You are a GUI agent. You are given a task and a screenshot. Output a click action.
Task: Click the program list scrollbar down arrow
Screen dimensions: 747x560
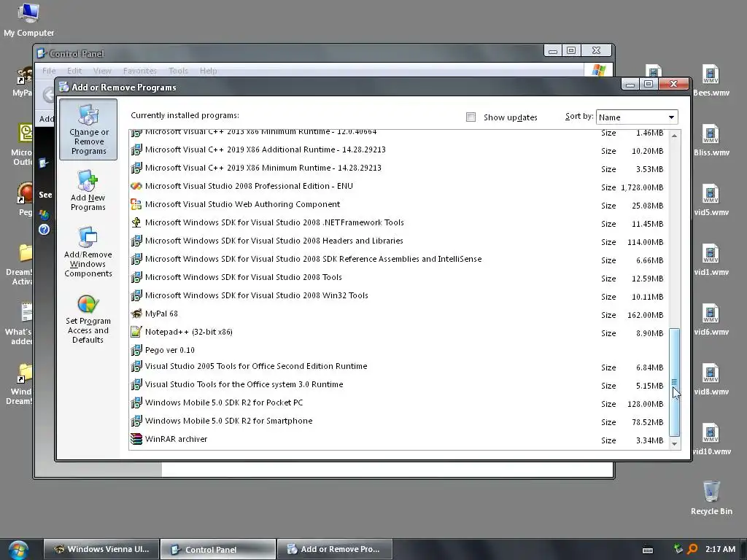[x=674, y=443]
